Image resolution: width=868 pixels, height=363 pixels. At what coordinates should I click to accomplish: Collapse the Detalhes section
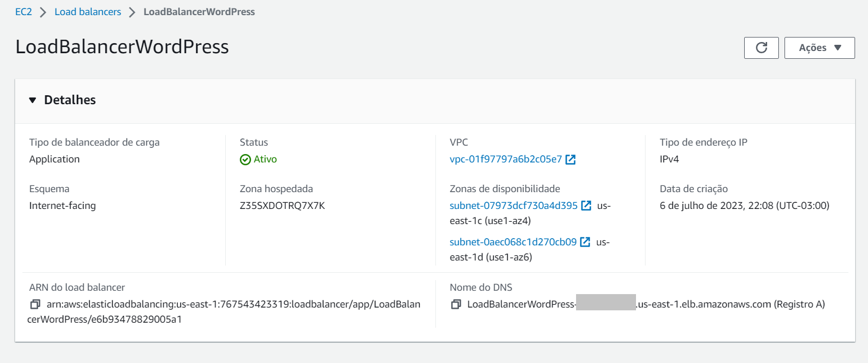click(33, 100)
